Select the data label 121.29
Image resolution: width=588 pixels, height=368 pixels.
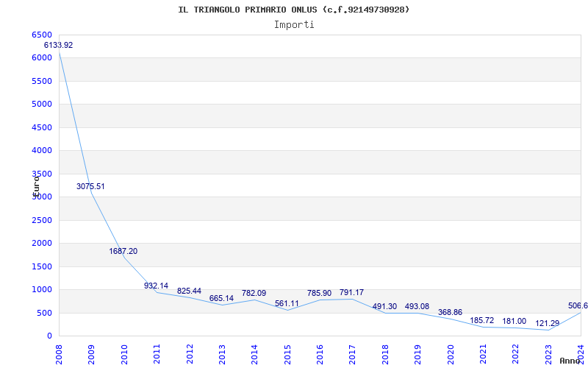click(547, 323)
